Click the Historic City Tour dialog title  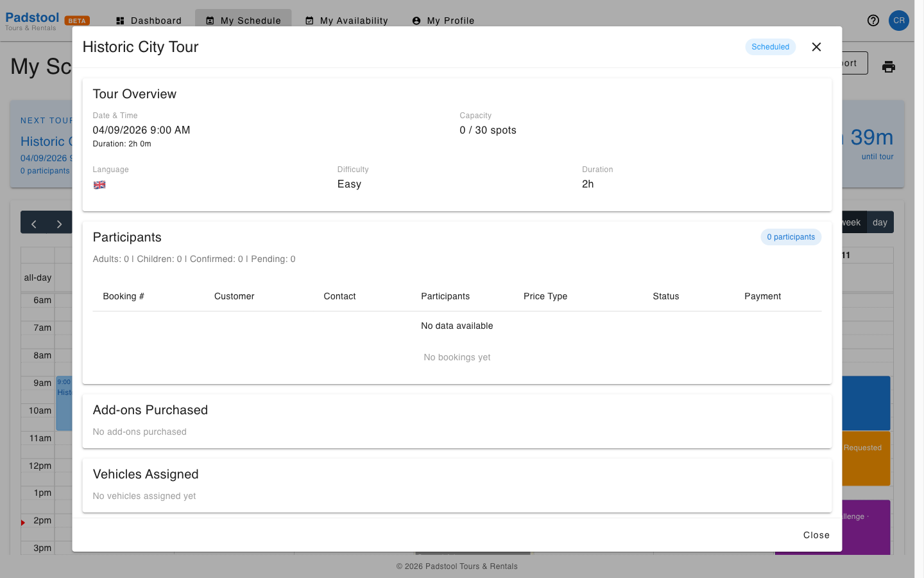(141, 47)
